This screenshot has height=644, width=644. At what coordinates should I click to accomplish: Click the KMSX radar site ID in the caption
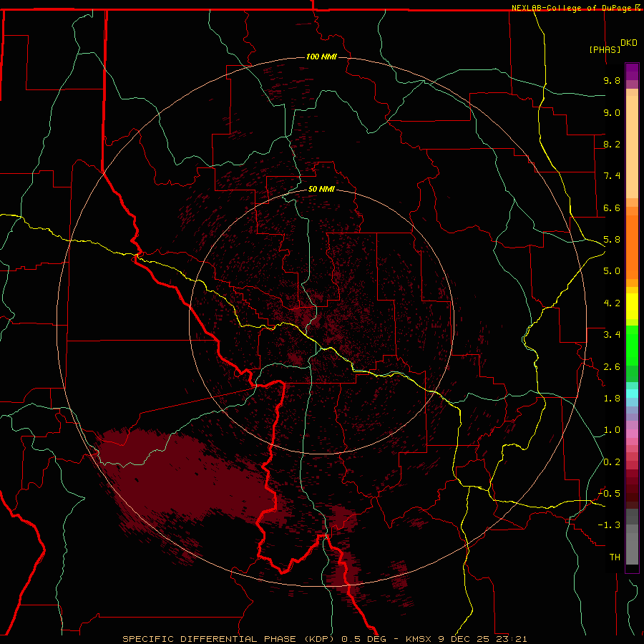coord(420,639)
